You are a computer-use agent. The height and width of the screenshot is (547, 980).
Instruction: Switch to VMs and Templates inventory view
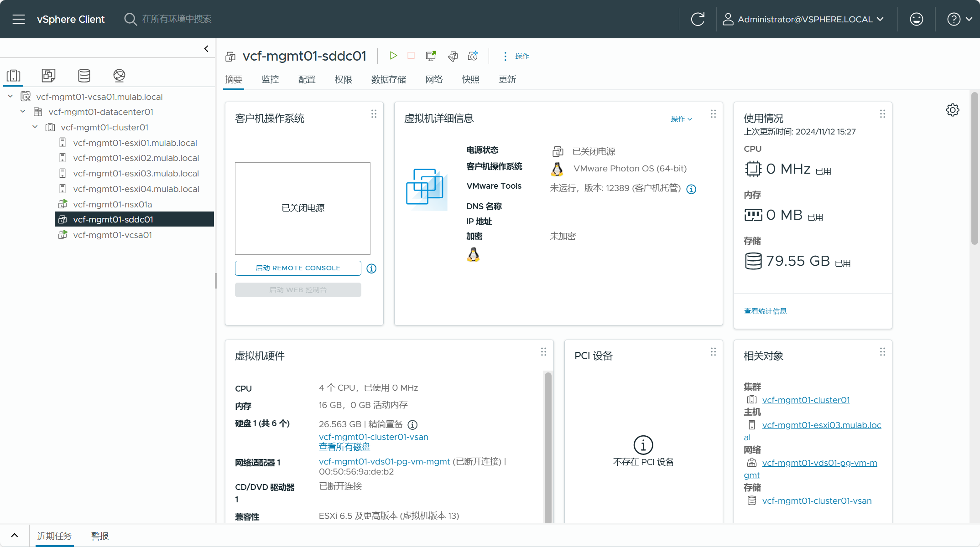(x=49, y=76)
